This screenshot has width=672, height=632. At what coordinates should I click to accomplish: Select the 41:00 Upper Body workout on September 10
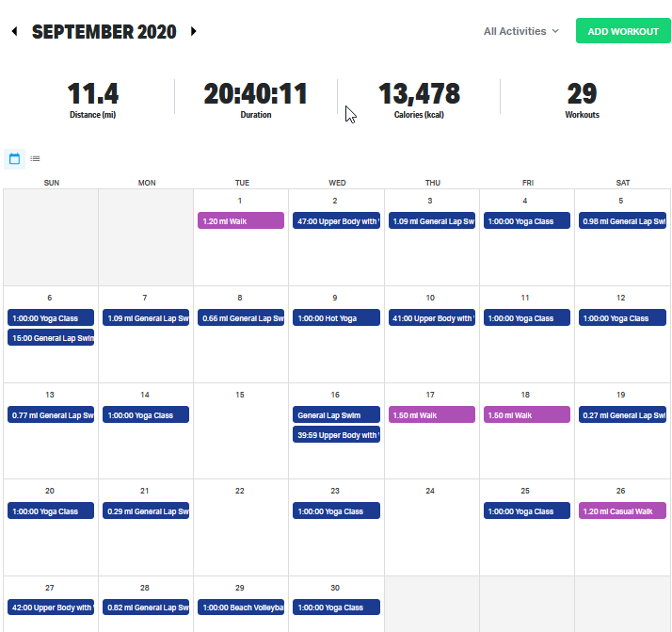(x=431, y=317)
